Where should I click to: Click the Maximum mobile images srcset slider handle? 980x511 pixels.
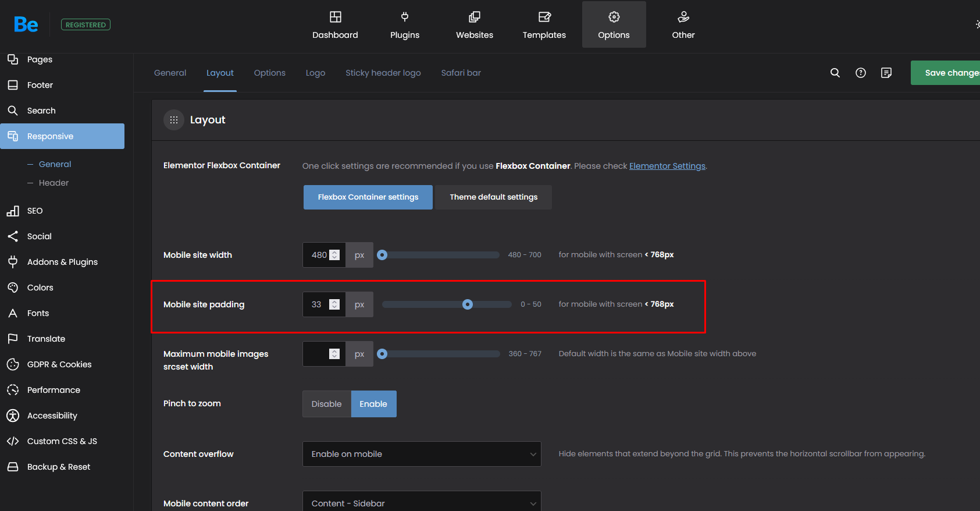coord(382,354)
